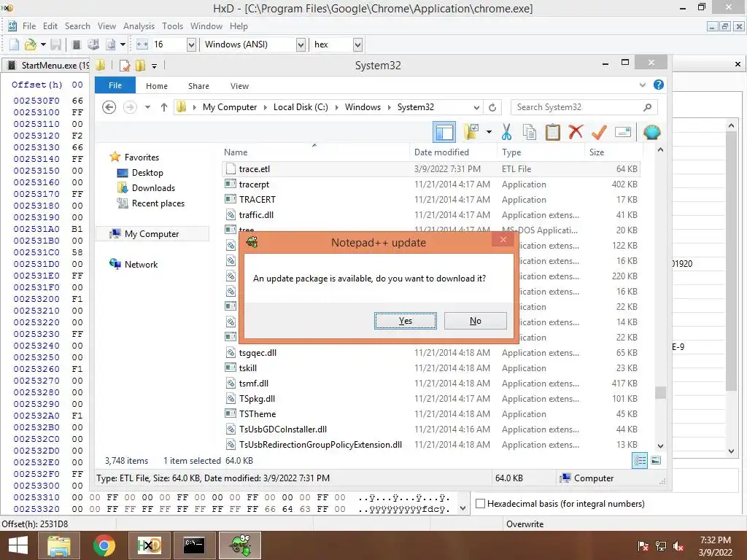Click the email envelope icon in Explorer toolbar

[623, 132]
